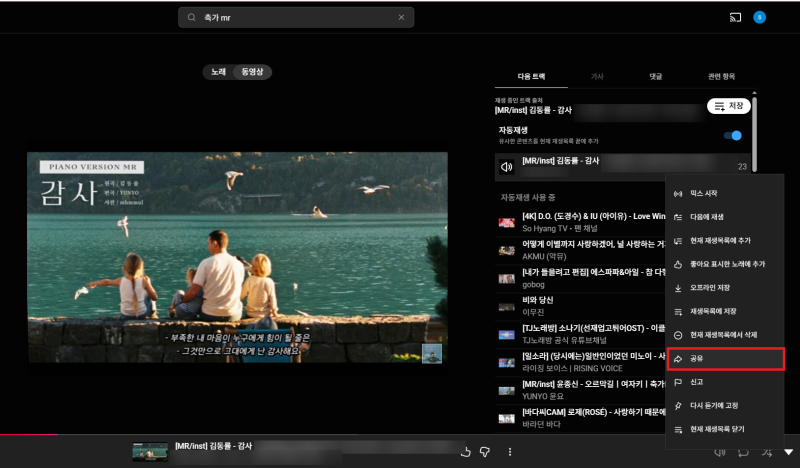Play the 윤종신 오르막길 MR track
800x468 pixels.
581,390
